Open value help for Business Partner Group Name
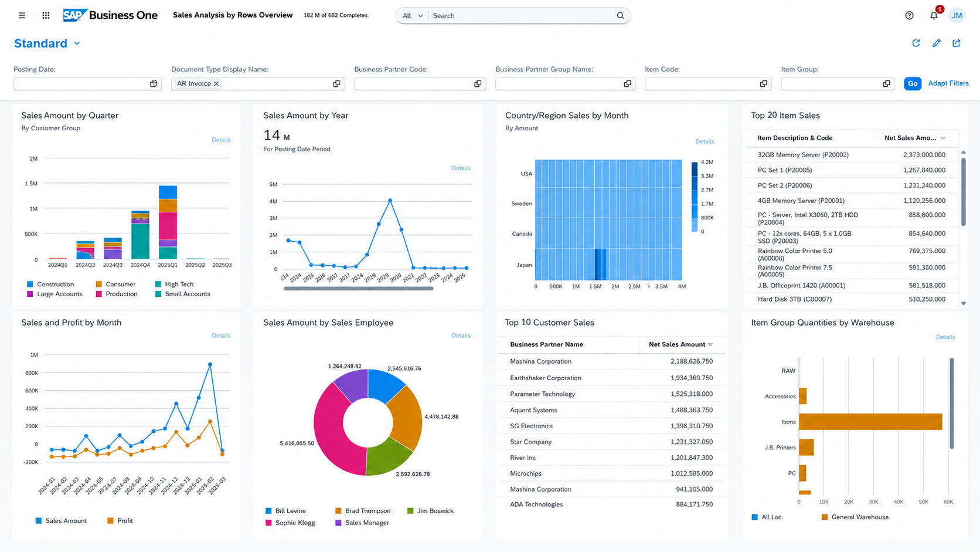980x552 pixels. pos(627,84)
